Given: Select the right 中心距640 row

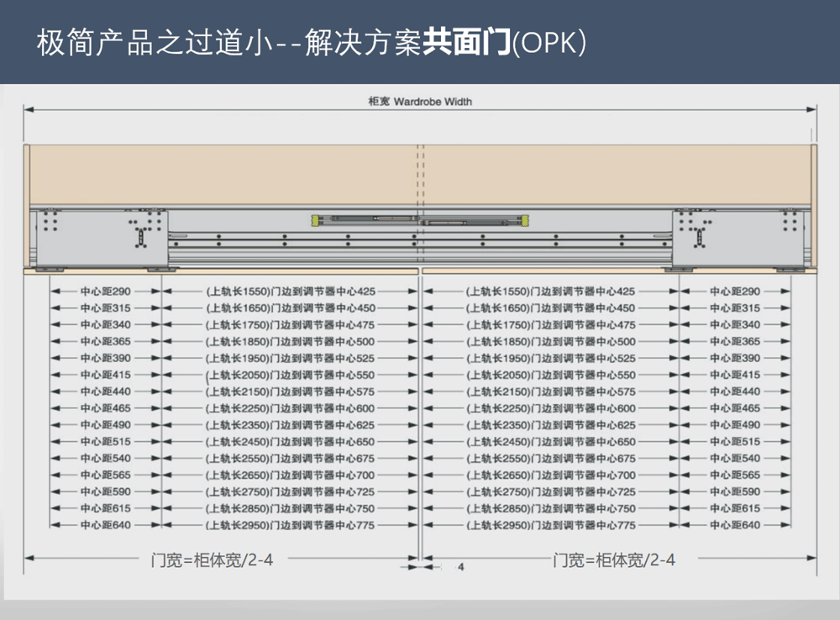Looking at the screenshot, I should coord(734,525).
